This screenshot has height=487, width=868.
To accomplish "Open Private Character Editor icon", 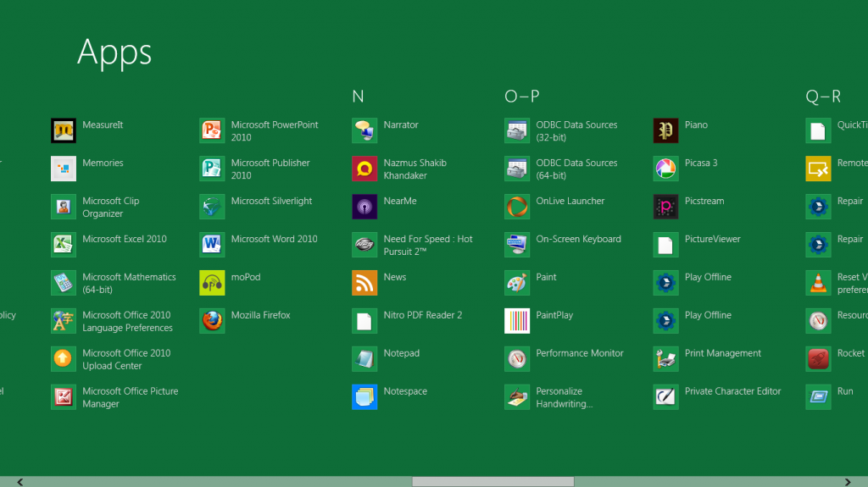I will click(x=665, y=396).
